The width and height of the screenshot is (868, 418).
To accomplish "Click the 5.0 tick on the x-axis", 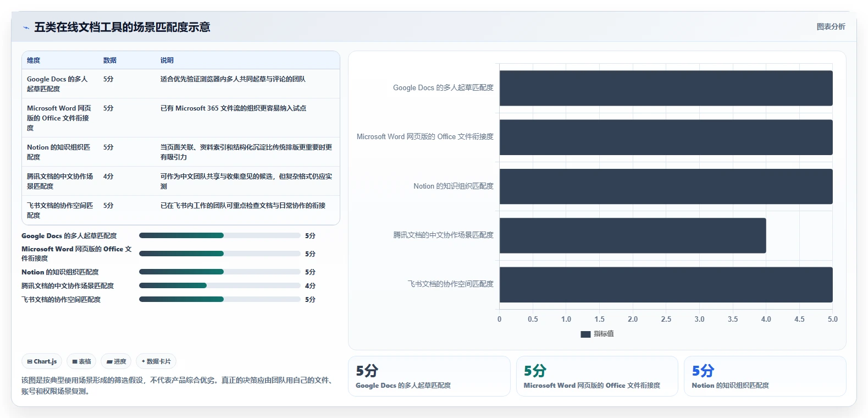I will (x=833, y=319).
